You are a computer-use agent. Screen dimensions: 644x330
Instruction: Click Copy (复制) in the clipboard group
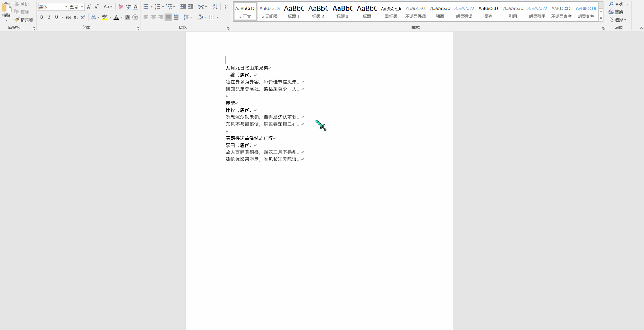coord(22,12)
